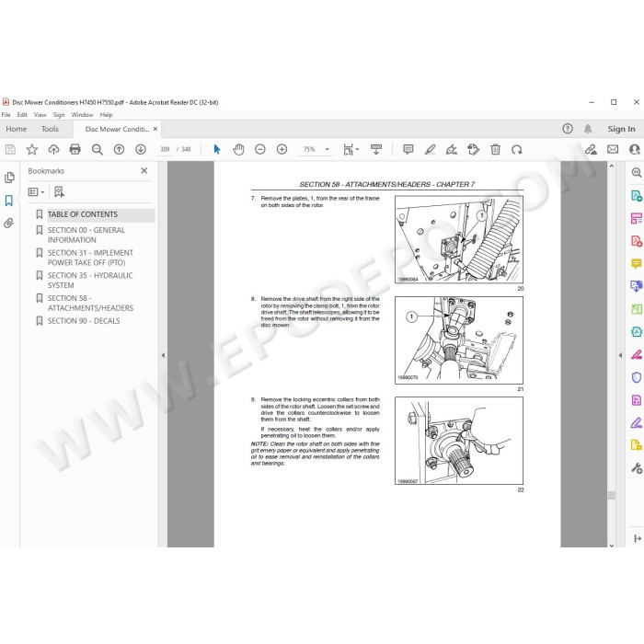Open More Tools wrench icon
The image size is (644, 644).
tap(637, 467)
